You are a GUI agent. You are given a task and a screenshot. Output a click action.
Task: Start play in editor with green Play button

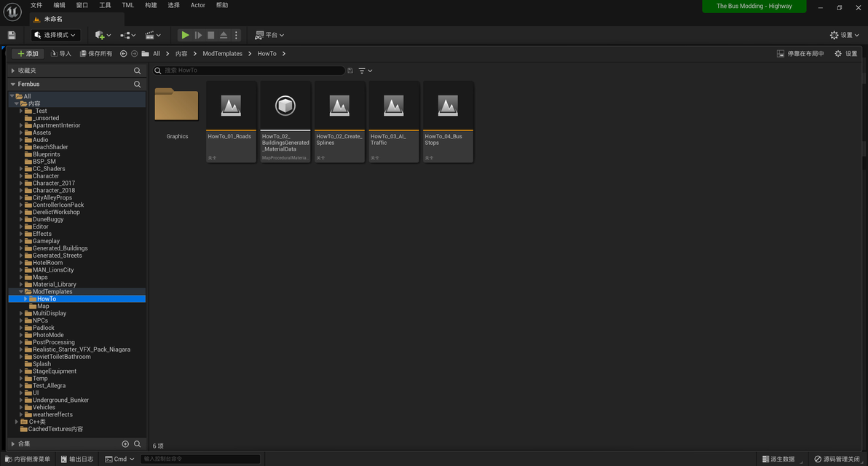[x=185, y=35]
